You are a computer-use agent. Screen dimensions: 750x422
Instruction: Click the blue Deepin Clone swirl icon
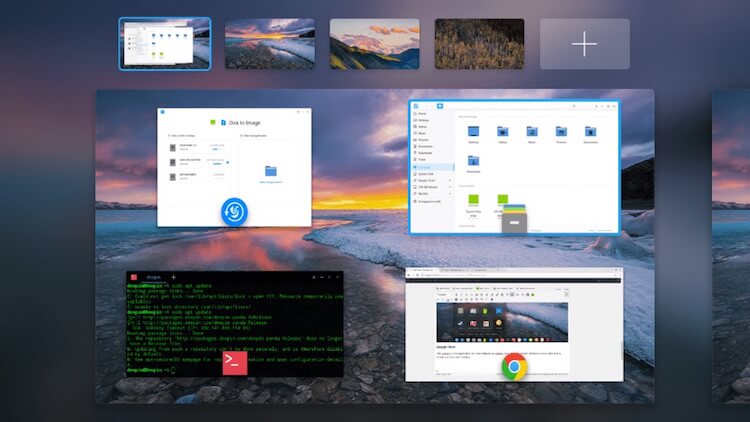[x=234, y=211]
